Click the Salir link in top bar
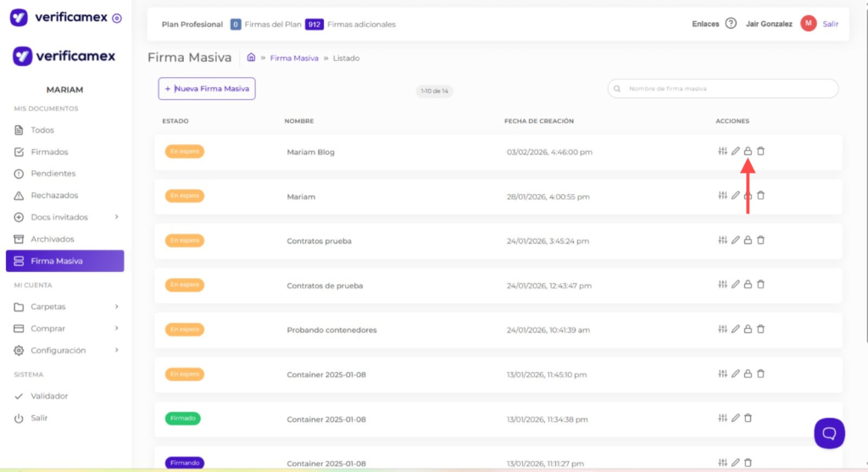The image size is (868, 472). (830, 24)
